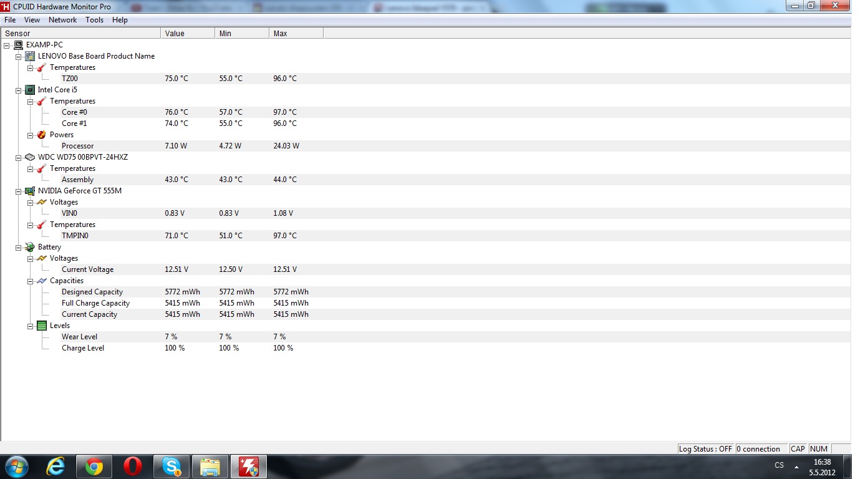Click the Min column header
This screenshot has width=868, height=479.
(242, 33)
